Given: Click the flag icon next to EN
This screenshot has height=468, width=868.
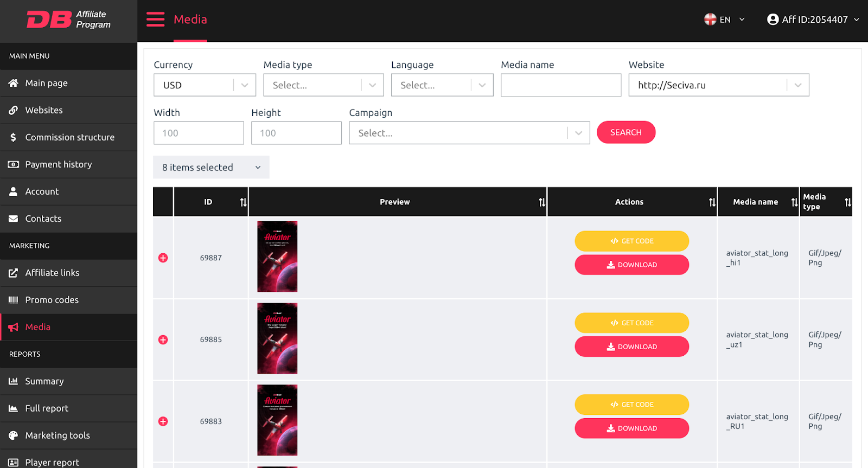Looking at the screenshot, I should point(710,20).
